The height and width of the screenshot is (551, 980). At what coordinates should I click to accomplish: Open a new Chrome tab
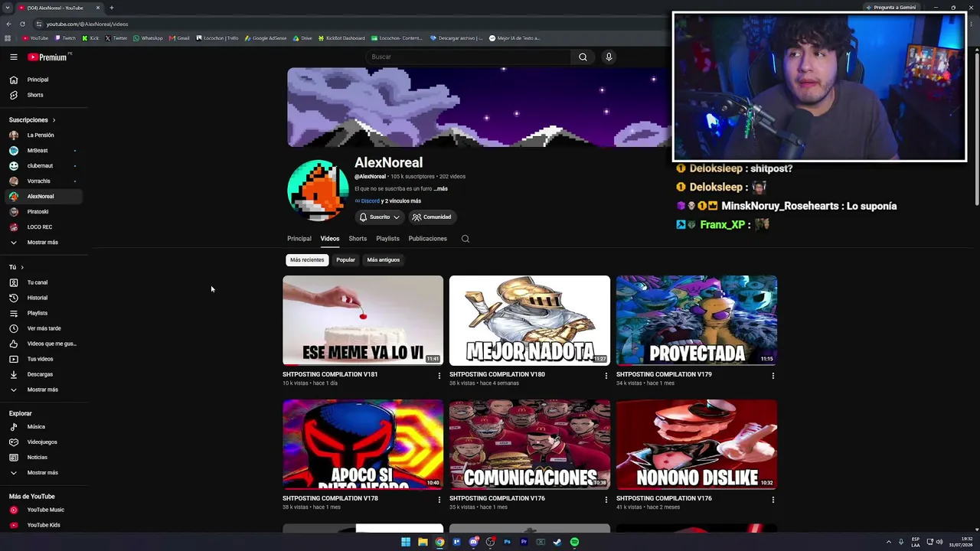(112, 8)
